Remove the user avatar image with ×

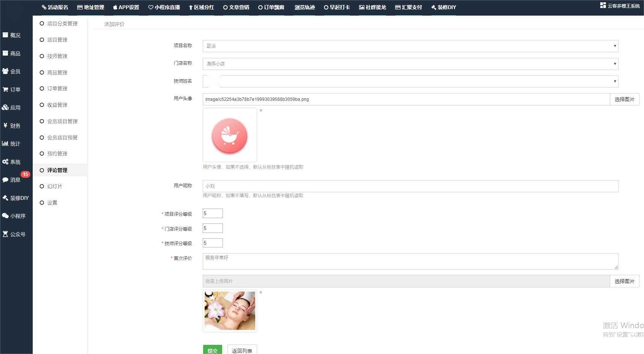point(261,110)
